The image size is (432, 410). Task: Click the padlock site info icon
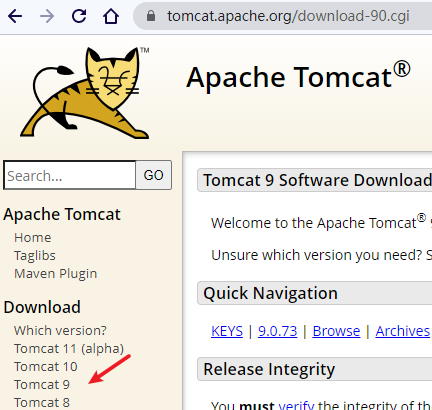151,16
